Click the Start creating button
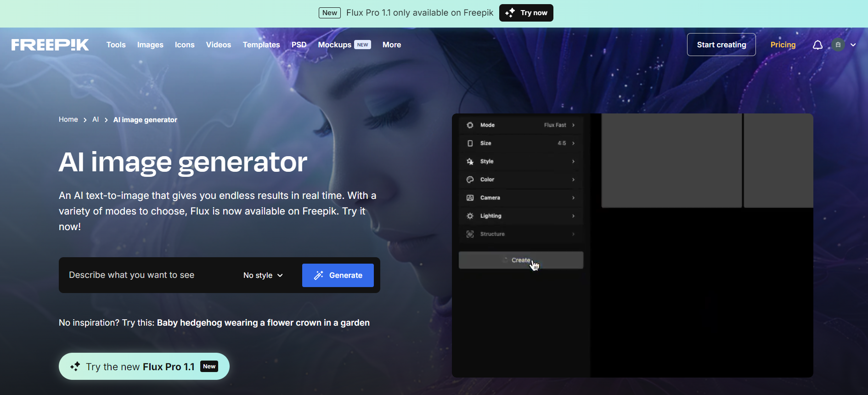 pos(721,45)
